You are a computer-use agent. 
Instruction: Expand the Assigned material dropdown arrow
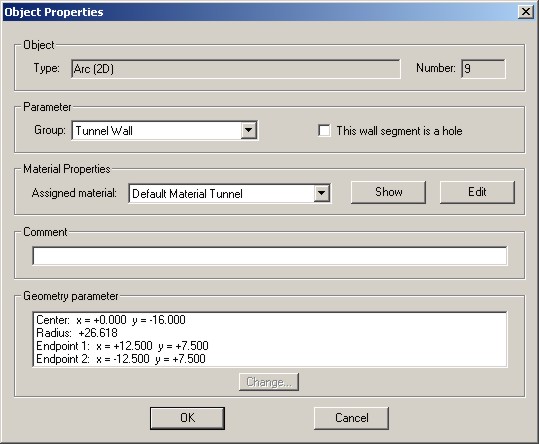(x=321, y=193)
